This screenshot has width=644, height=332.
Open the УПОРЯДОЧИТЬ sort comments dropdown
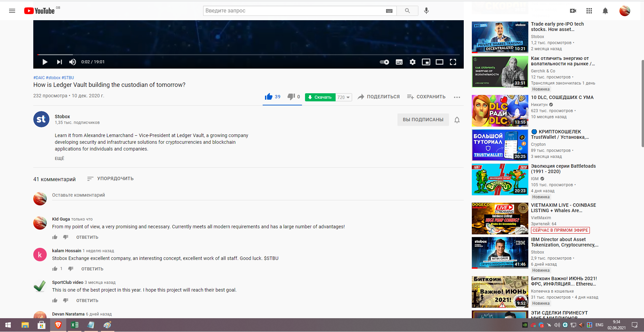[110, 179]
